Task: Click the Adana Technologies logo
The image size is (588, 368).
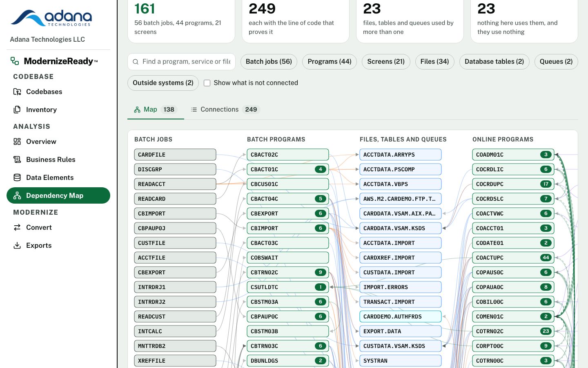Action: pyautogui.click(x=51, y=18)
